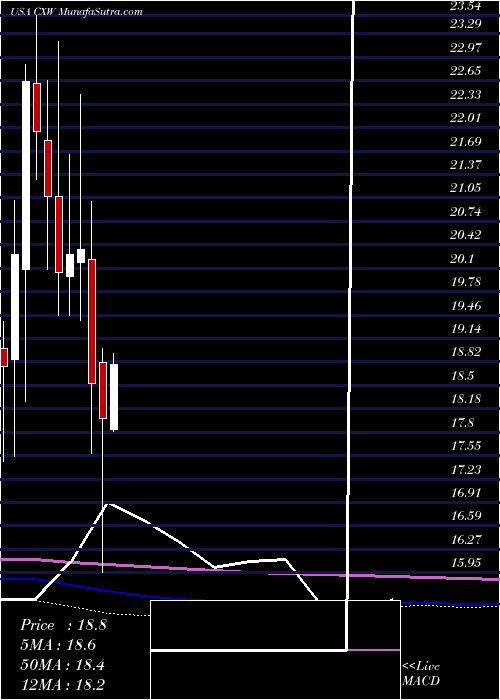Click the '5MA : 18.6' value
Viewport: 500px width, 700px height.
(x=58, y=645)
